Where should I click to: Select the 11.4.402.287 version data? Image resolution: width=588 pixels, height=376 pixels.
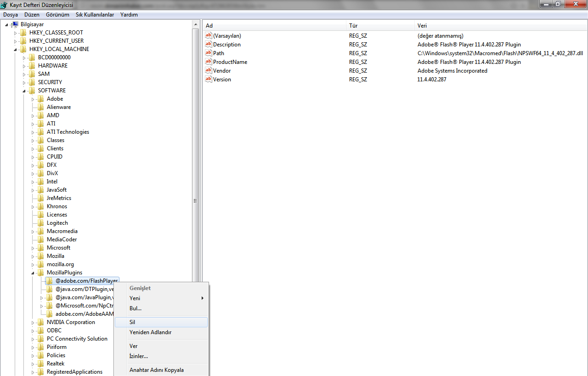point(432,80)
